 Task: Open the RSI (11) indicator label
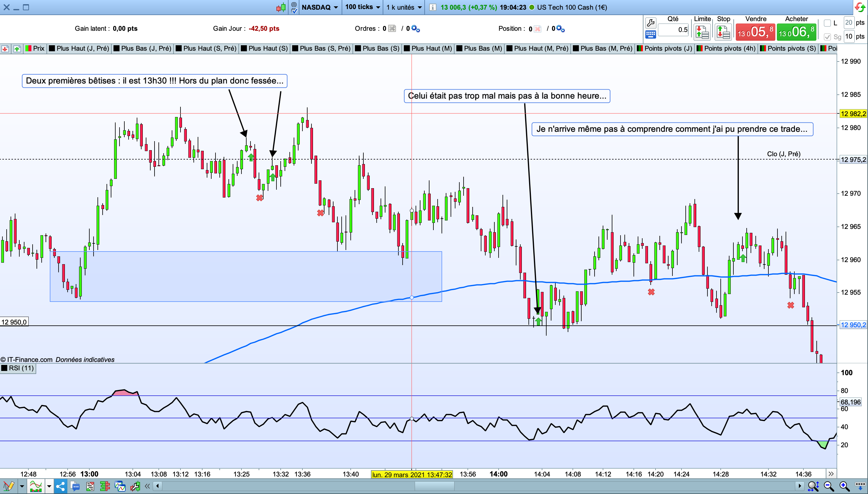[x=18, y=368]
